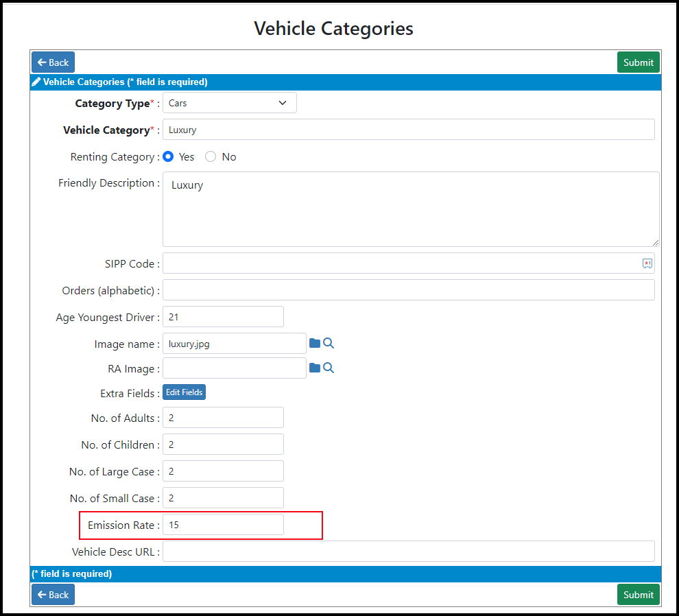Image resolution: width=679 pixels, height=616 pixels.
Task: Open the Category Type dropdown
Action: pos(230,103)
